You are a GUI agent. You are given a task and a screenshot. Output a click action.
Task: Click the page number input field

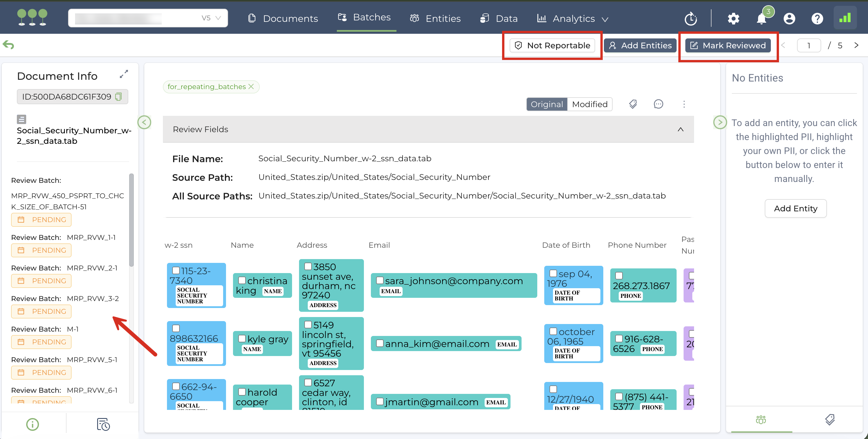(x=808, y=45)
